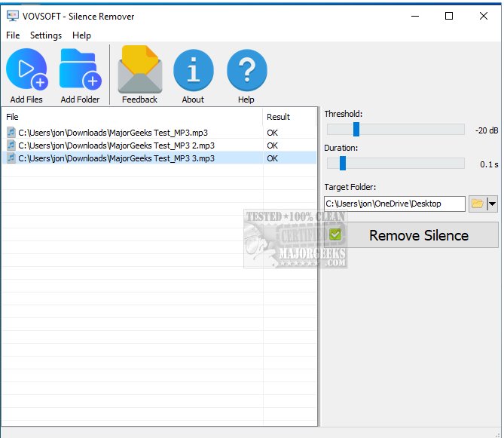Viewport: 504px width, 438px height.
Task: Open the About info icon
Action: point(193,70)
